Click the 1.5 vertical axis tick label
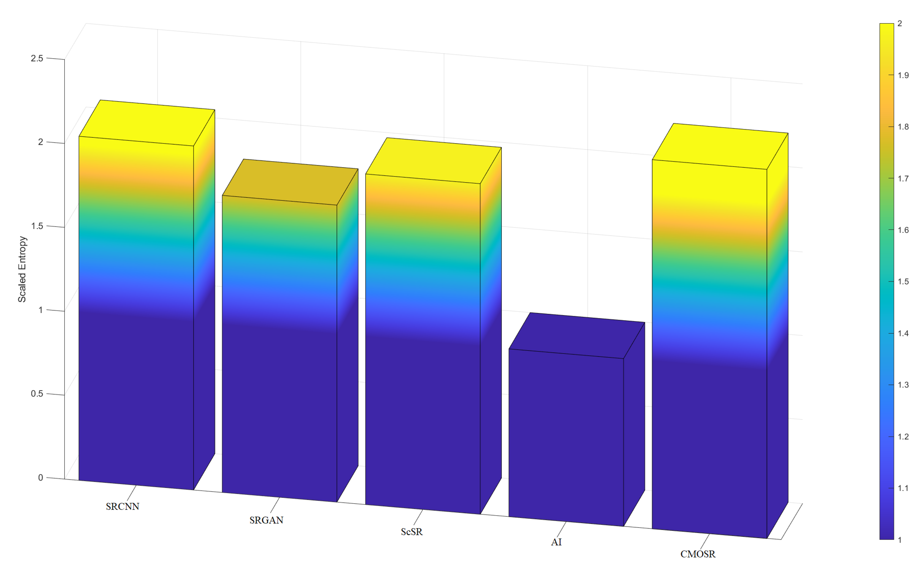924x563 pixels. coord(37,226)
